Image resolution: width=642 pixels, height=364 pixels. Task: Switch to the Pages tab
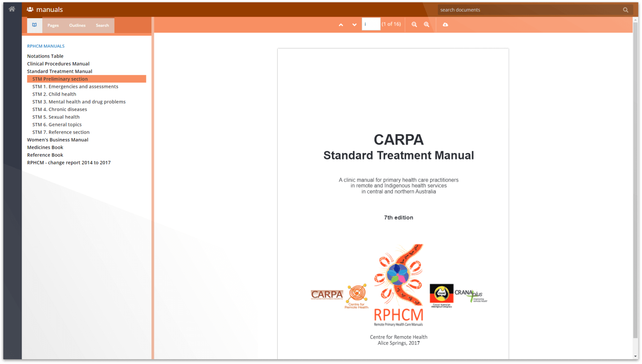pyautogui.click(x=53, y=26)
